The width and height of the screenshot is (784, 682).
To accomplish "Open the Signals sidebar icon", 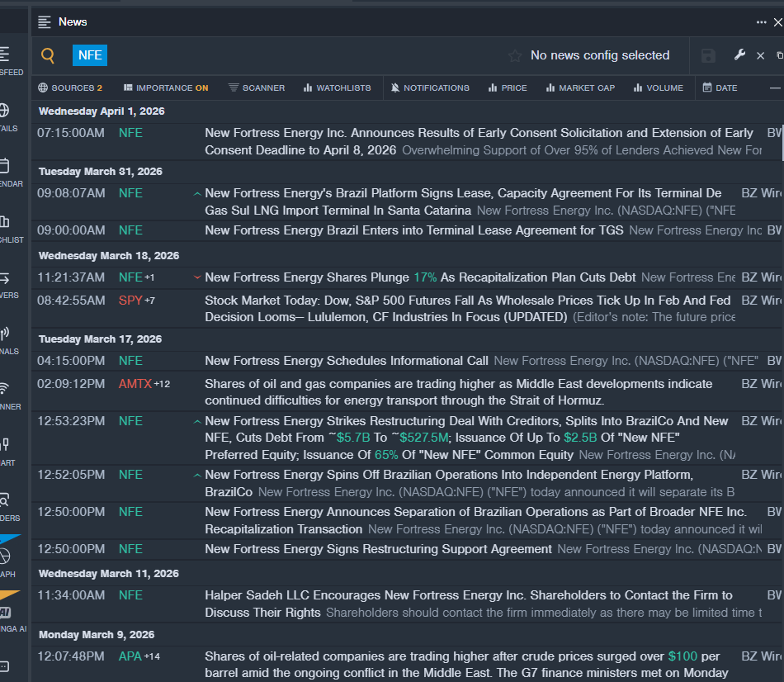I will tap(4, 334).
